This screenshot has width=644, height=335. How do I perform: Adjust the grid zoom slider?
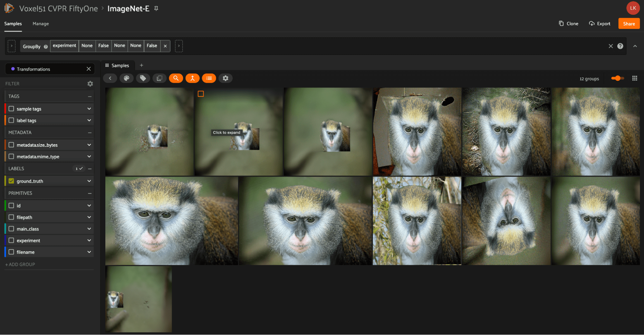618,78
